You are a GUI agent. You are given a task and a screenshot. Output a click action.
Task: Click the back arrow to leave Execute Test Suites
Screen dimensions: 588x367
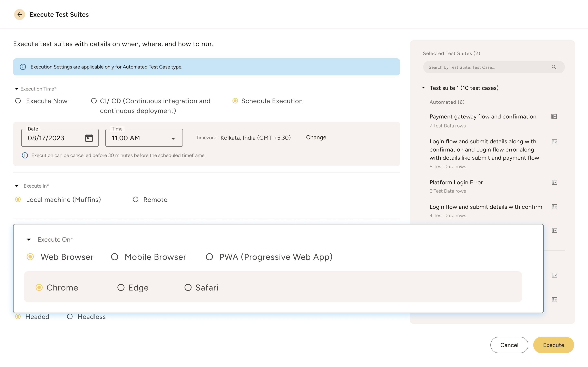click(x=20, y=14)
